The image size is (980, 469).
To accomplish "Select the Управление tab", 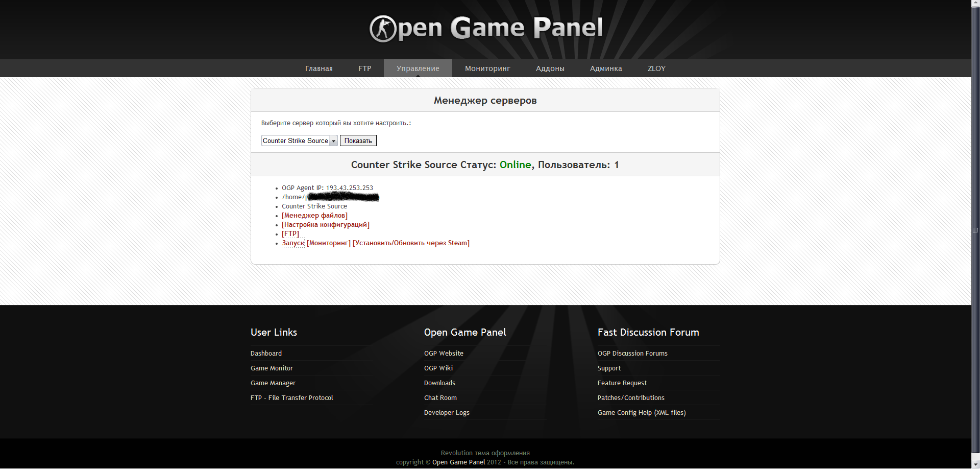I will point(418,68).
